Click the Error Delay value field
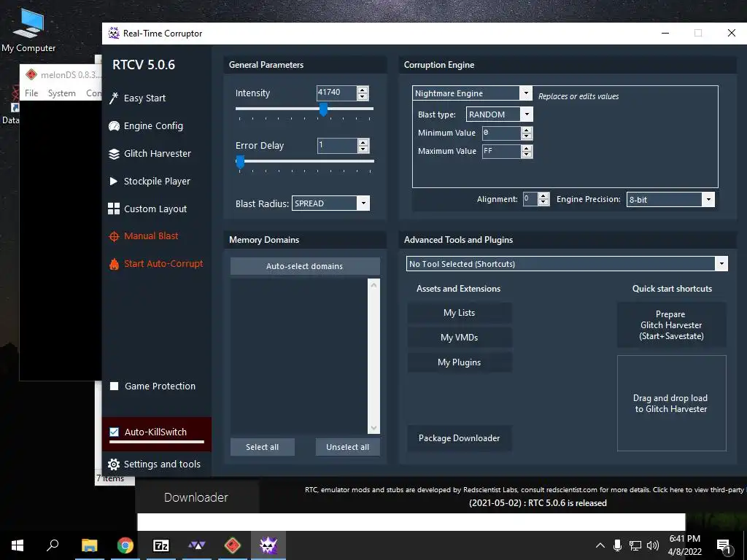Image resolution: width=747 pixels, height=560 pixels. point(337,146)
